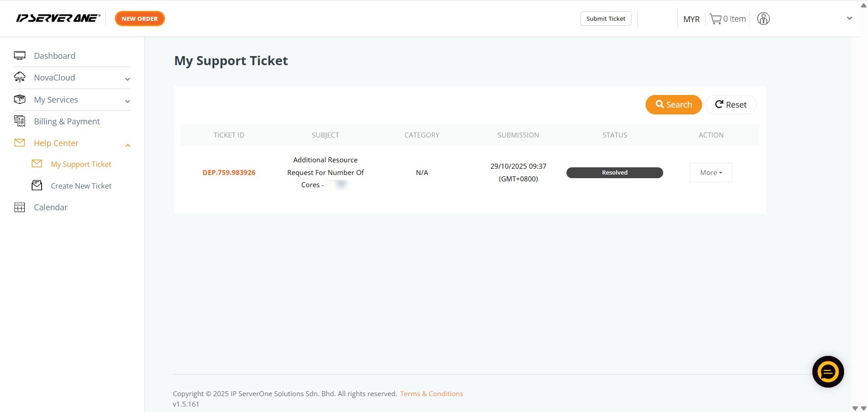The height and width of the screenshot is (412, 868).
Task: Open the More action dropdown
Action: (x=711, y=173)
